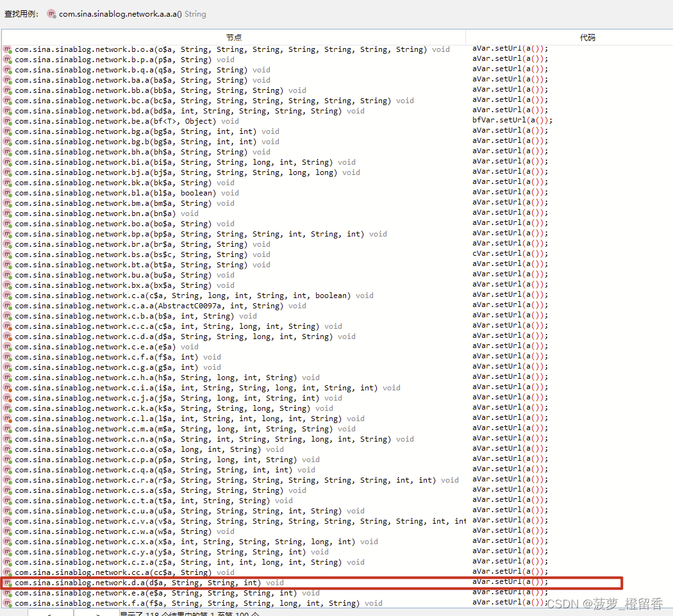Screen dimensions: 673x616
Task: Click the method icon of the network.c.d.a row
Action: coord(8,337)
